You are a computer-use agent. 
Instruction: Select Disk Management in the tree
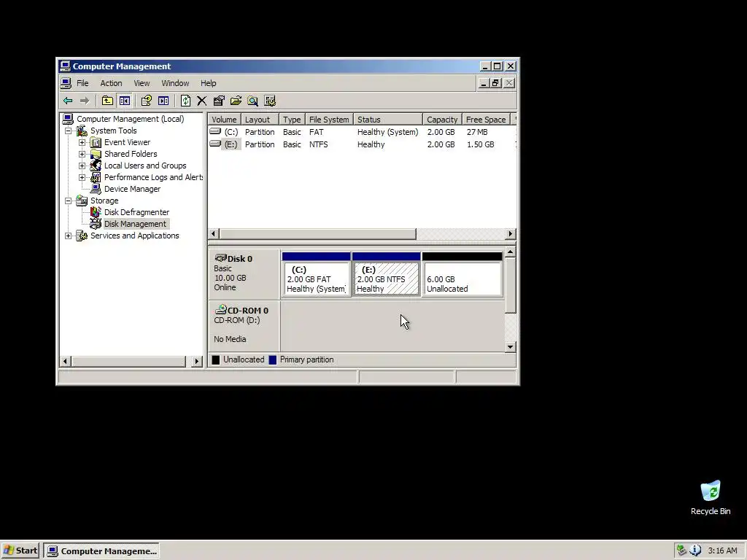pos(136,225)
